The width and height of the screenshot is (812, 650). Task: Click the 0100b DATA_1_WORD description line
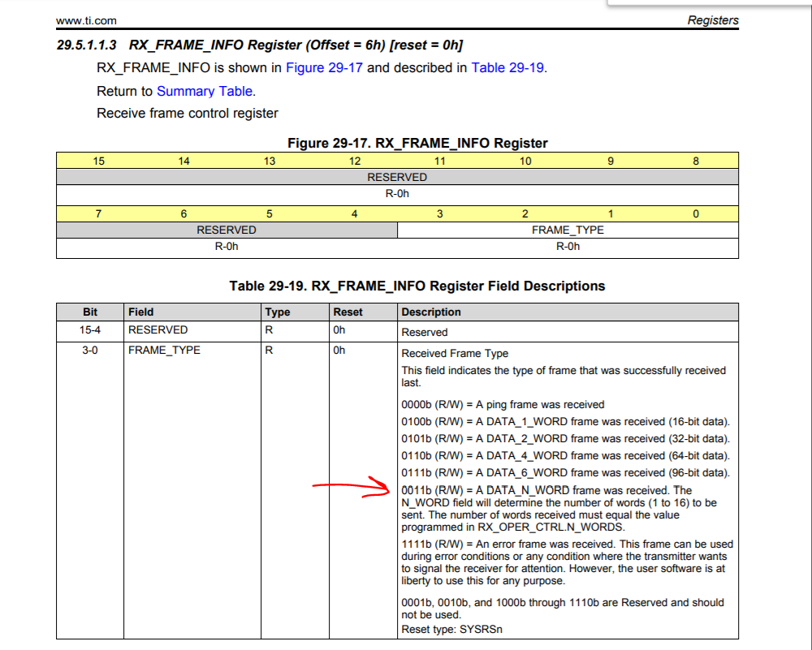(x=565, y=422)
